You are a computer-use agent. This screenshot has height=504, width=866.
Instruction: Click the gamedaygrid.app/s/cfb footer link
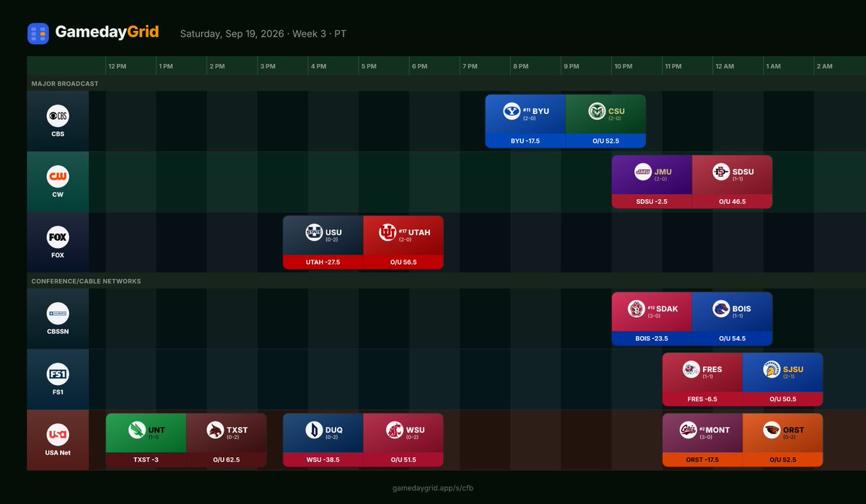pyautogui.click(x=433, y=488)
